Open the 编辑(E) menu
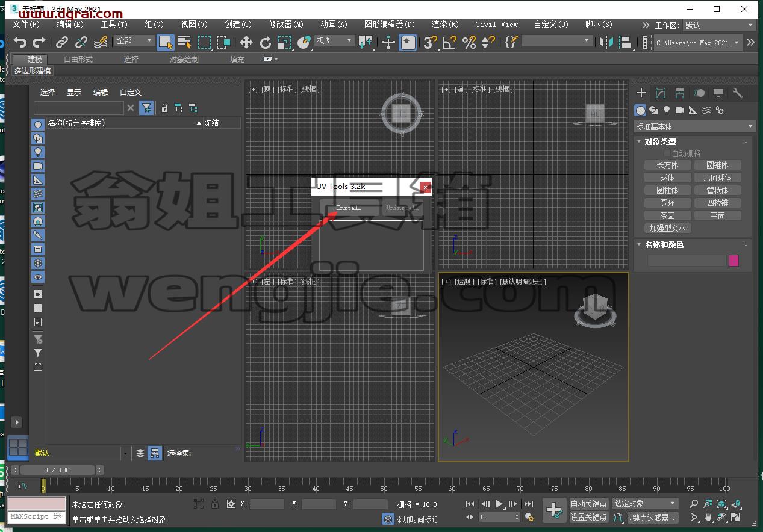 [70, 25]
